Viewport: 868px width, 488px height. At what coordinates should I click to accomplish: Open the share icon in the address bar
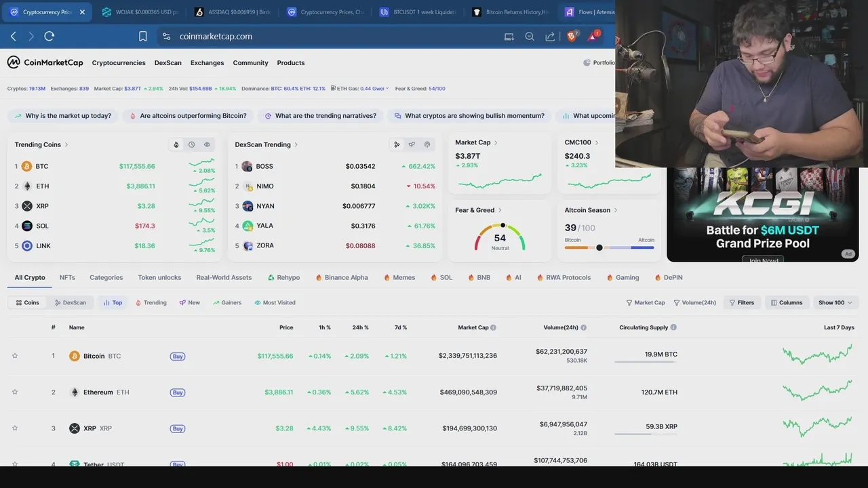pos(550,37)
